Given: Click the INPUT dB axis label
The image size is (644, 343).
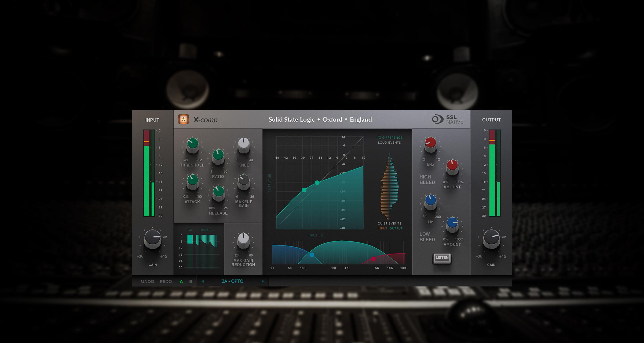Looking at the screenshot, I should tap(315, 236).
